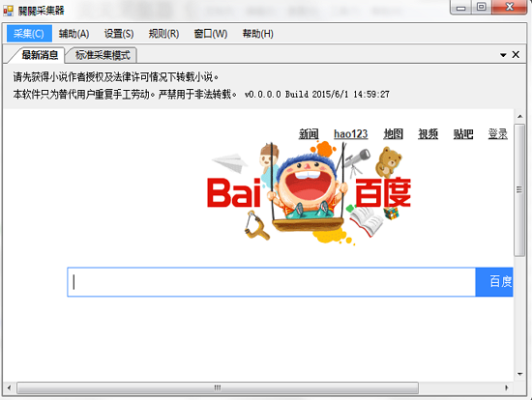Open the 规则(R) menu
This screenshot has width=532, height=400.
[x=163, y=34]
